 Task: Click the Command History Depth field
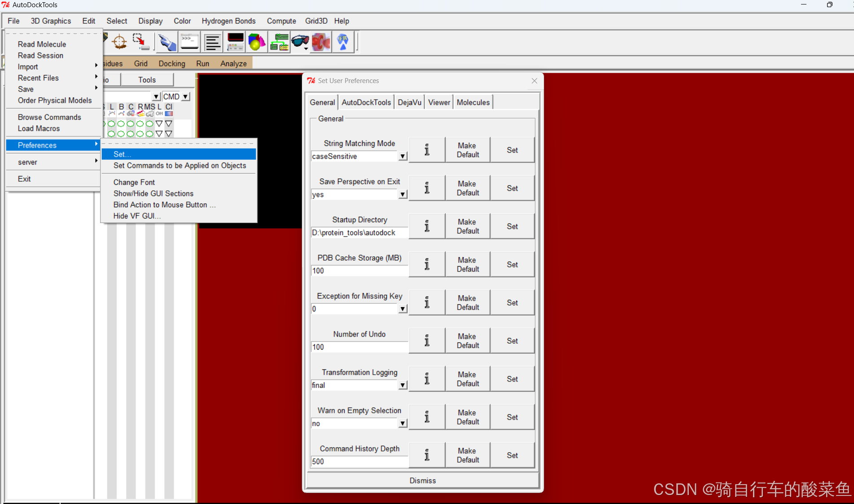[x=359, y=461]
